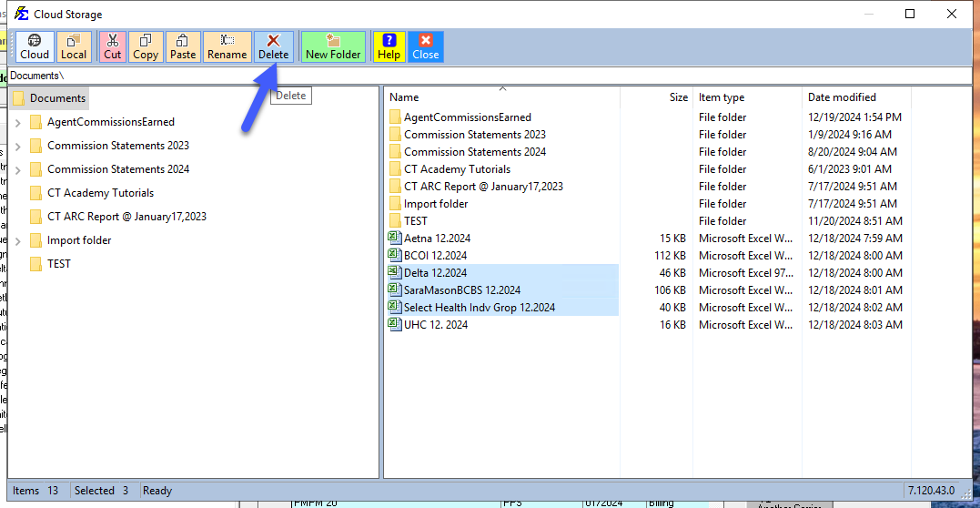Click Excel icon of Aetna 12.2024

pos(394,238)
